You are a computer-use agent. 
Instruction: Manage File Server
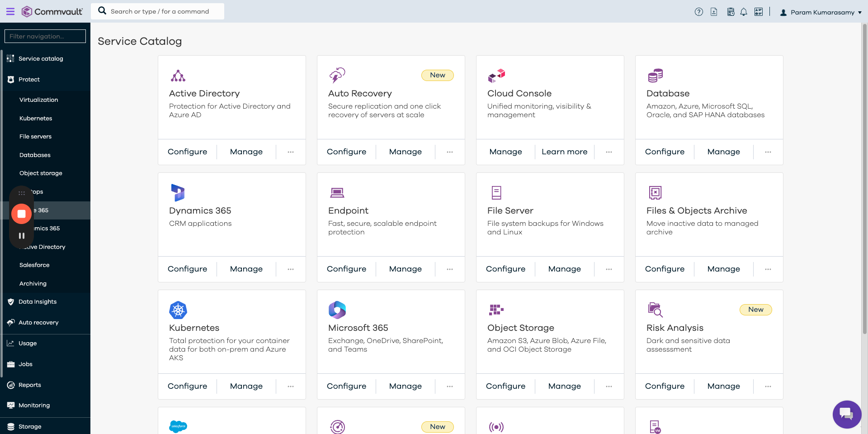[x=565, y=269]
